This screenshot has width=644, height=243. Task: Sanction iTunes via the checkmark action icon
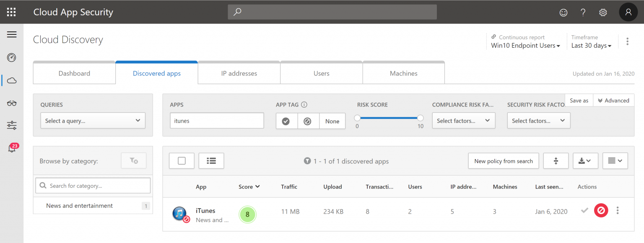(x=584, y=211)
